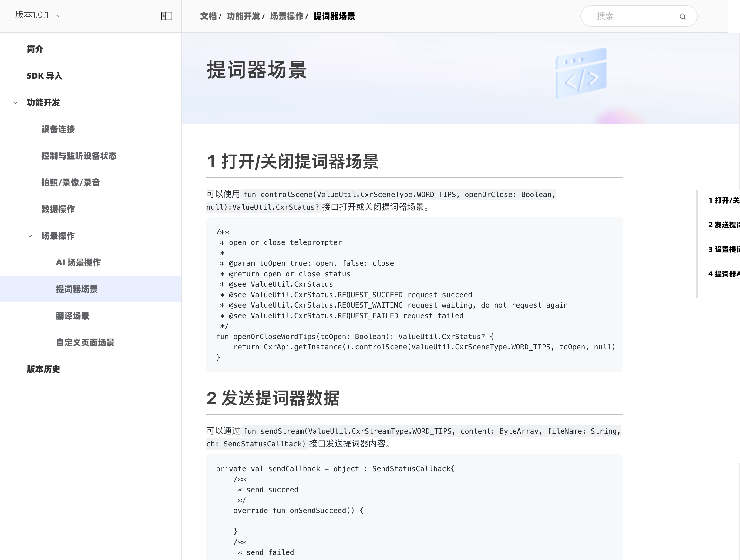The width and height of the screenshot is (740, 560).
Task: Select 设备连接 in the sidebar
Action: point(58,129)
